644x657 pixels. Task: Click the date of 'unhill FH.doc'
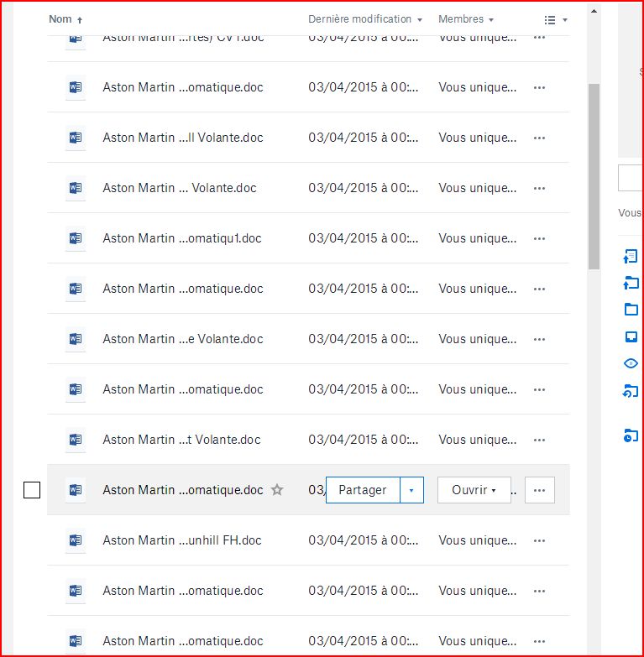pos(363,540)
